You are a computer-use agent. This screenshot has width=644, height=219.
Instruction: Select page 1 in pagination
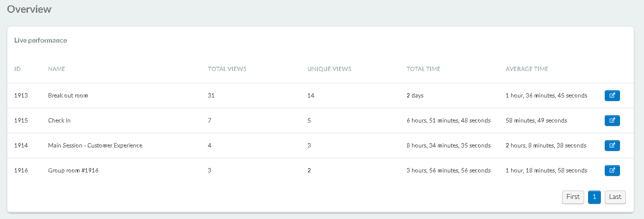[x=594, y=197]
